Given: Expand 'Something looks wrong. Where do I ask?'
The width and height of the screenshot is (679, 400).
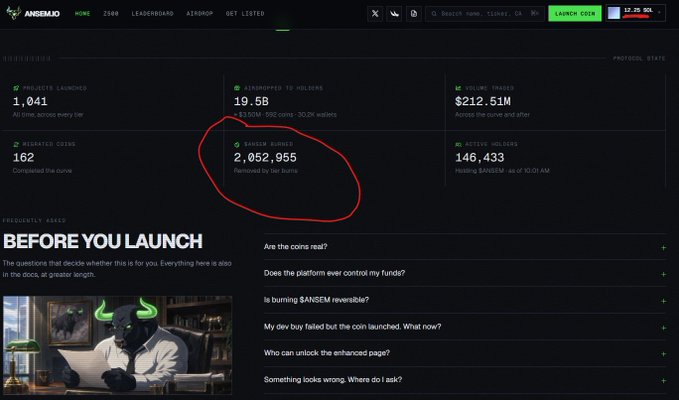Looking at the screenshot, I should 465,380.
